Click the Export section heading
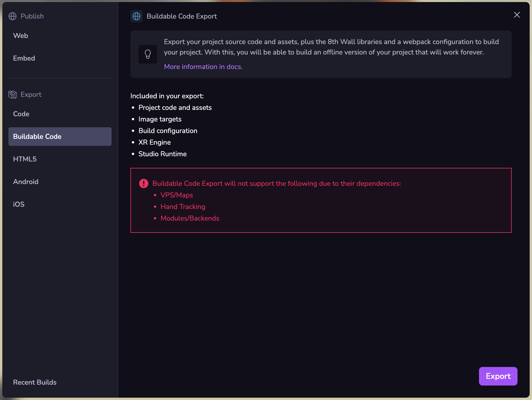532x400 pixels. pos(31,94)
